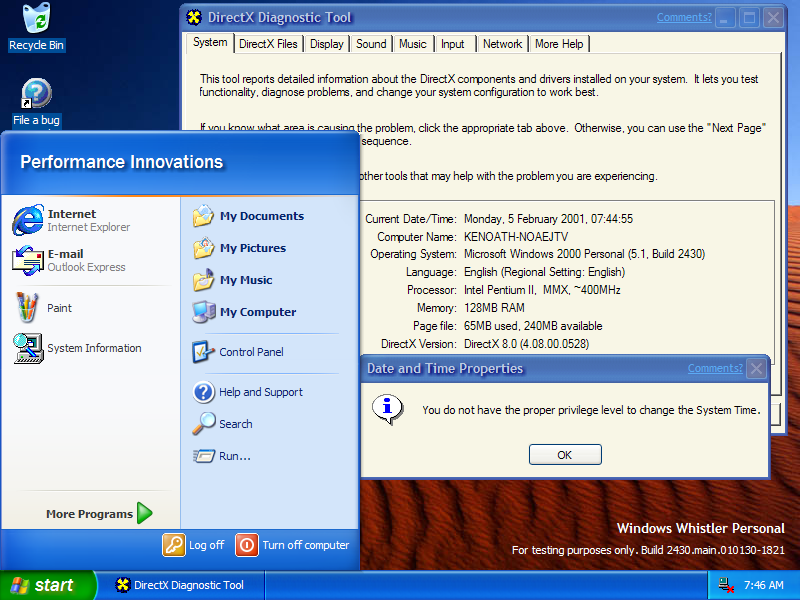This screenshot has width=800, height=600.
Task: Click Comments link in DirectX title bar
Action: click(x=684, y=17)
